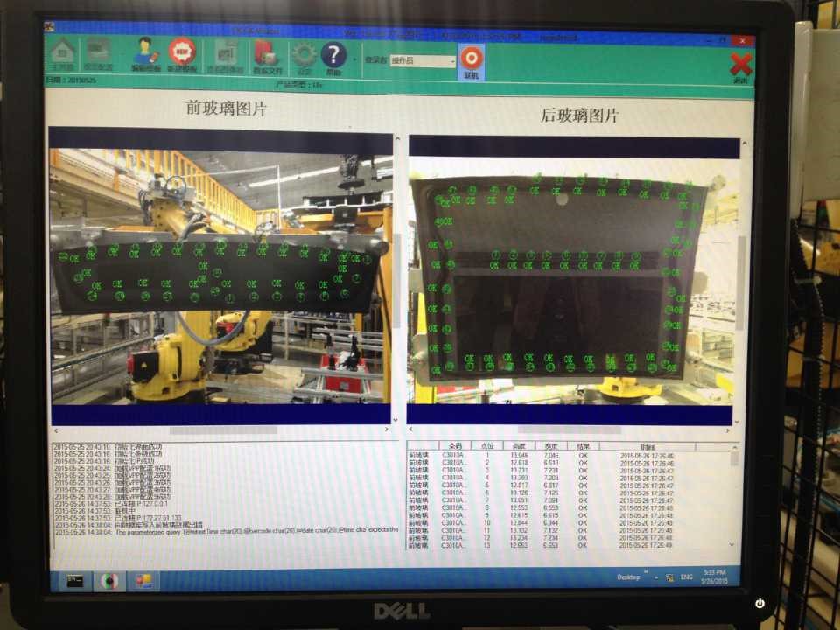The image size is (840, 630).
Task: Expand the login name dropdown
Action: (x=452, y=61)
